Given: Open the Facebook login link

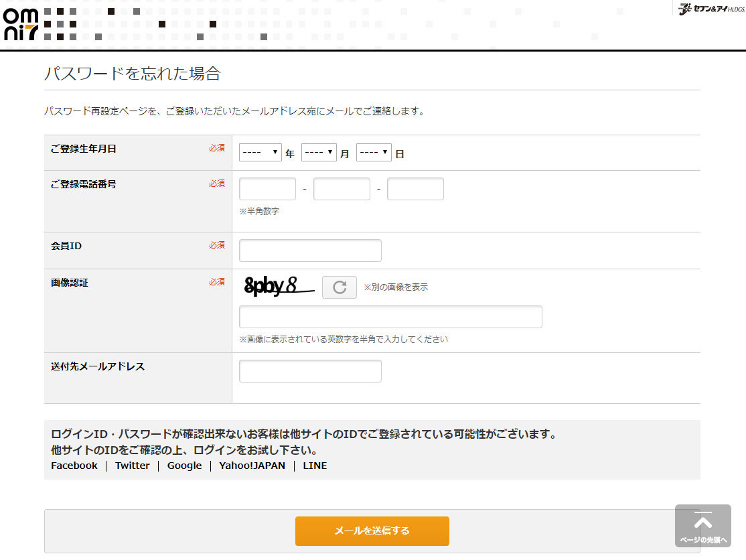Looking at the screenshot, I should pyautogui.click(x=74, y=466).
